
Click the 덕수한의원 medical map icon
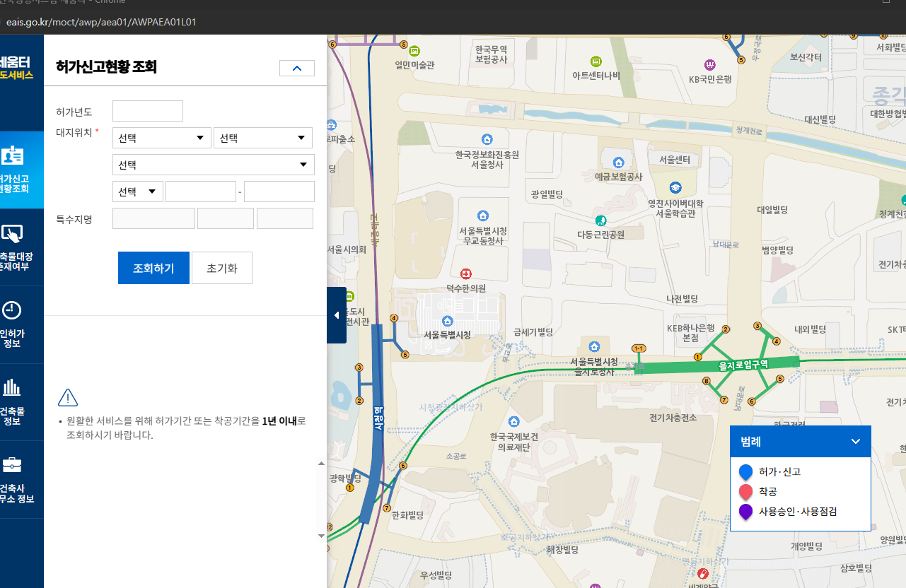point(466,274)
